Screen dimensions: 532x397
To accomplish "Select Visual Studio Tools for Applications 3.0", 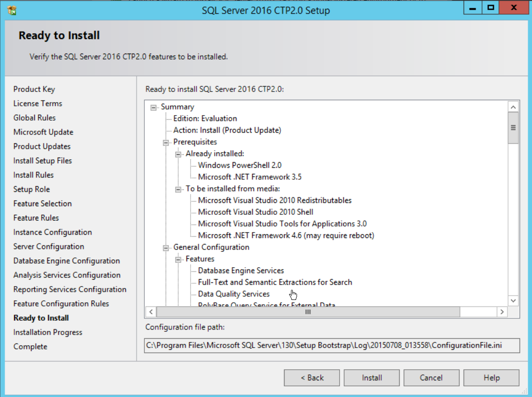I will 282,224.
